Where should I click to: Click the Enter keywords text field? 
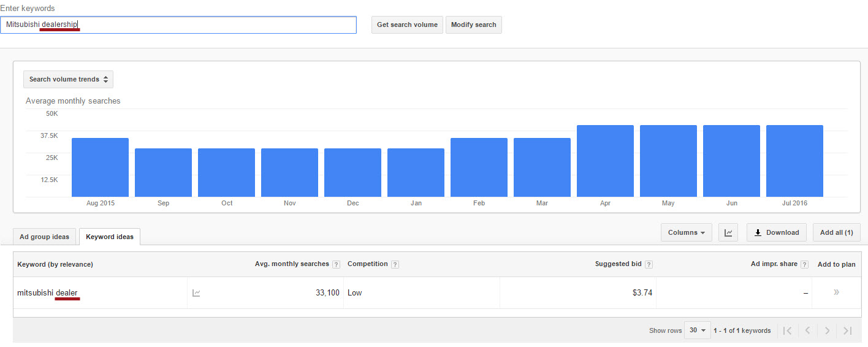click(178, 25)
